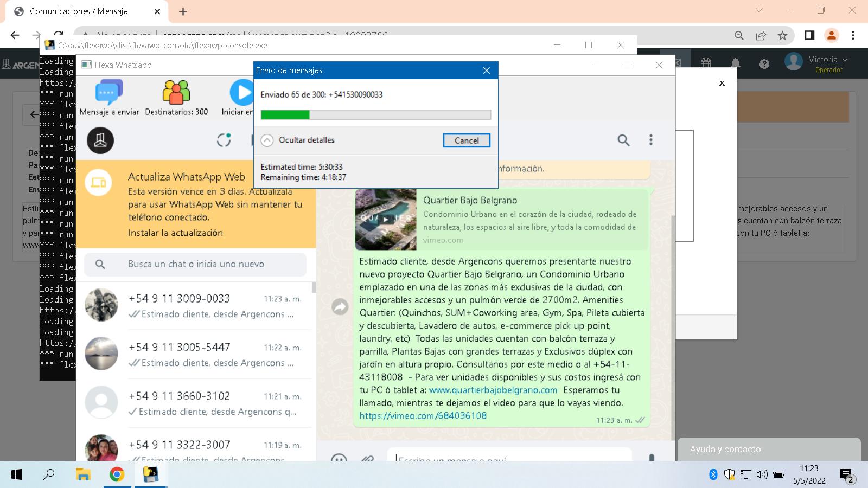Open File Explorer from taskbar
This screenshot has height=488, width=868.
(83, 475)
